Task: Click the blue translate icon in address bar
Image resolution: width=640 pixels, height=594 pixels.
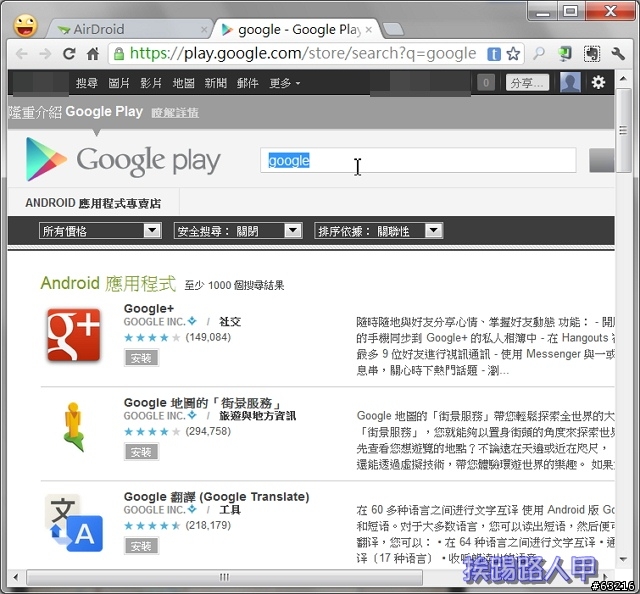Action: click(x=493, y=54)
